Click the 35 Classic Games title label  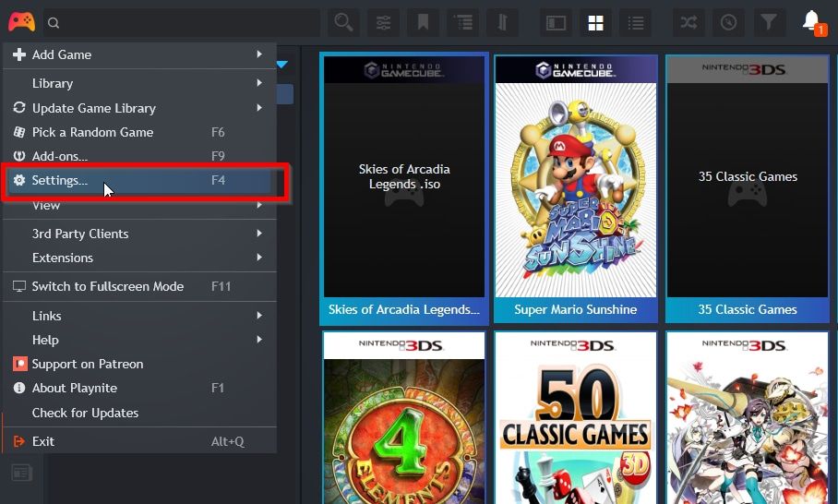[748, 309]
